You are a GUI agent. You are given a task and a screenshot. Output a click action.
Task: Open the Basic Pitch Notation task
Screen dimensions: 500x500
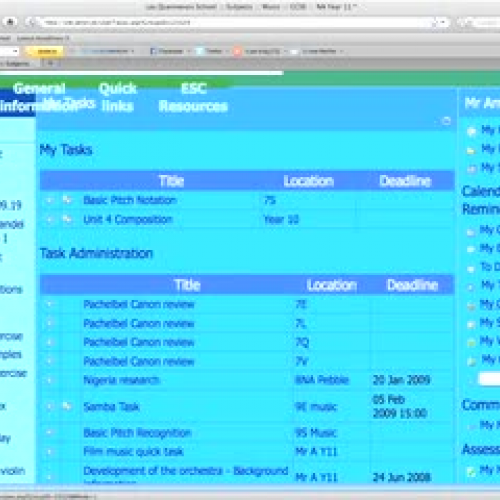tap(130, 200)
